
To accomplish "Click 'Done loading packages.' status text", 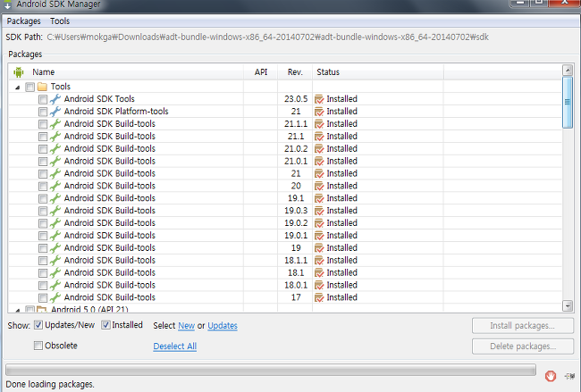I will click(50, 384).
